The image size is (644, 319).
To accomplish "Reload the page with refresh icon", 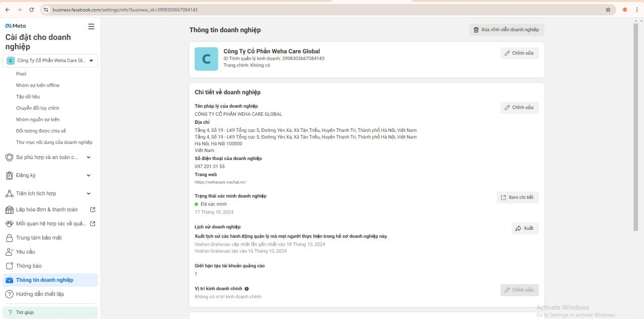I will pyautogui.click(x=32, y=10).
